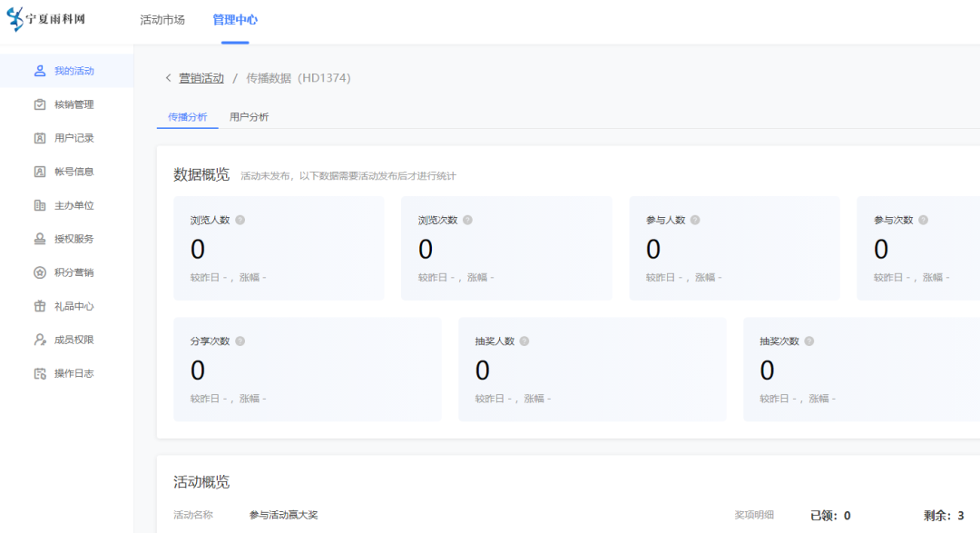Click the 分享次数 label
The height and width of the screenshot is (533, 980).
point(210,341)
